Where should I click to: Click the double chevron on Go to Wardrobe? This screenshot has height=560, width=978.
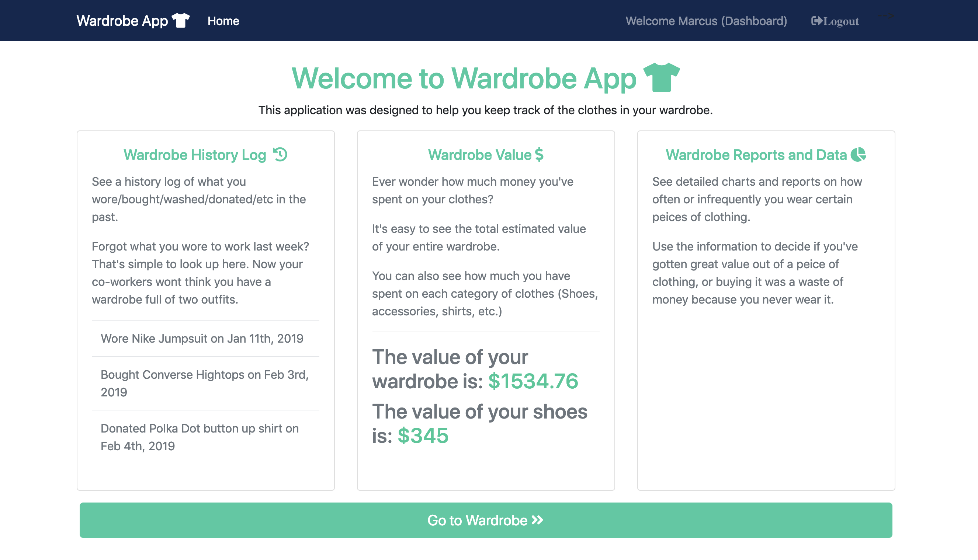tap(537, 520)
